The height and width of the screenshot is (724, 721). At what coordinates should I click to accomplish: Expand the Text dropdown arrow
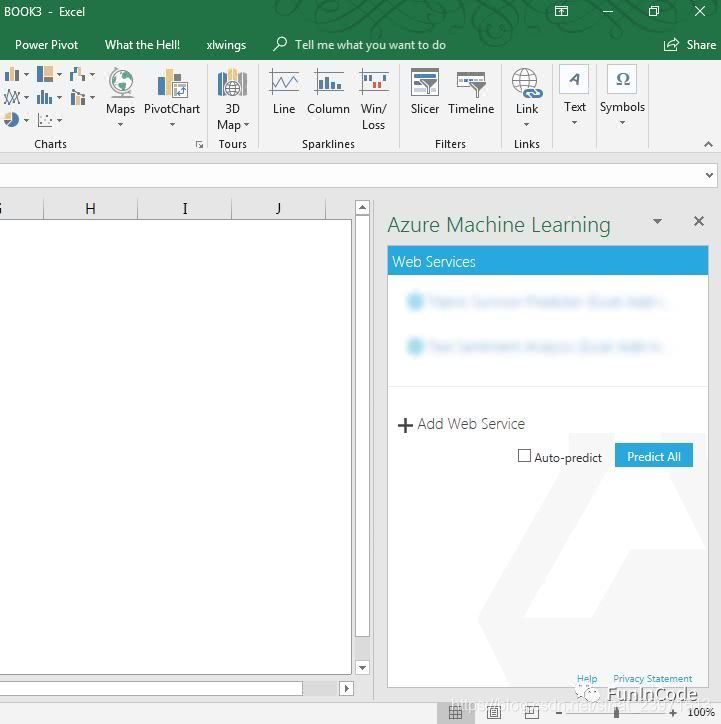click(574, 123)
